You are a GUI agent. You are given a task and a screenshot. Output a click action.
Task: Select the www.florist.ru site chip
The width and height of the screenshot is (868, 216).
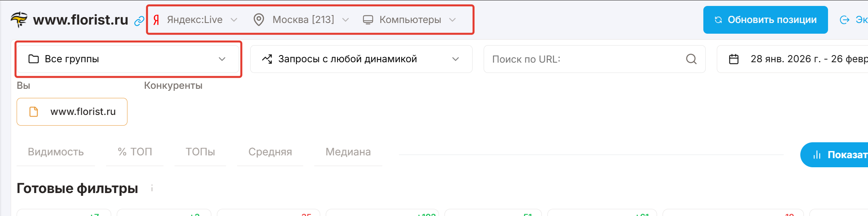[72, 112]
